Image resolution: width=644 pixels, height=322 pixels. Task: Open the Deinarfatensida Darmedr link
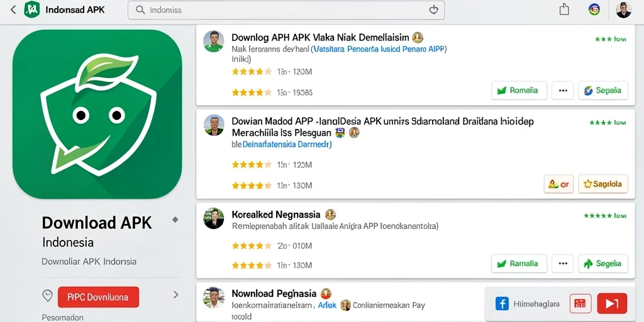point(287,145)
